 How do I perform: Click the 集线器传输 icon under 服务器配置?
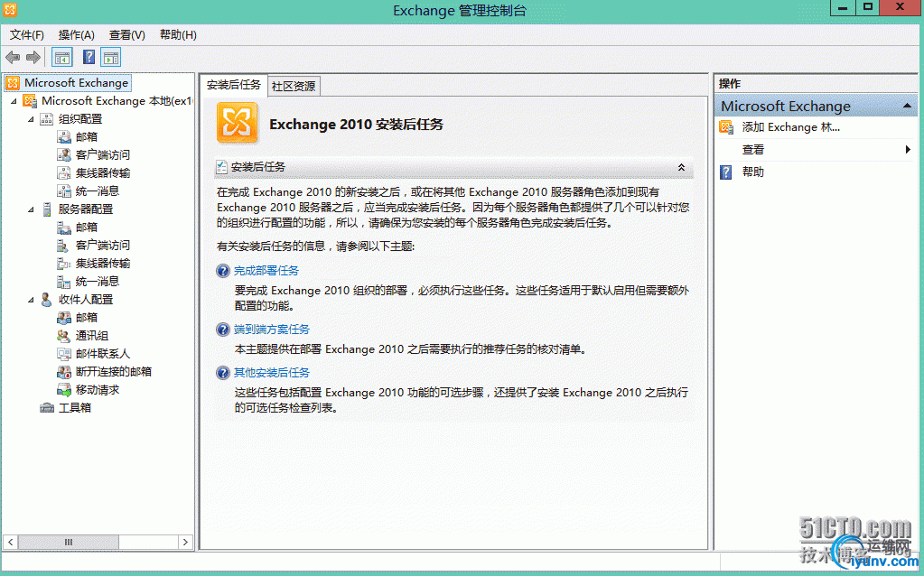(x=63, y=264)
